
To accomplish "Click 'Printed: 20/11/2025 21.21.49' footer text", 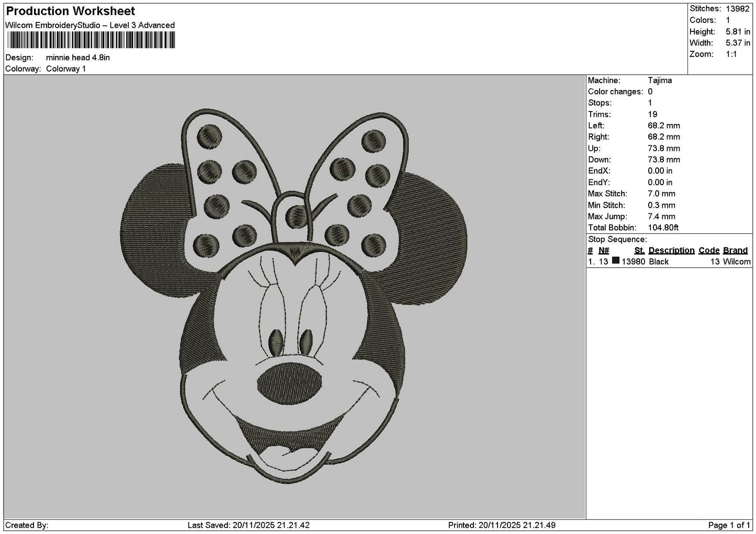I will point(502,525).
